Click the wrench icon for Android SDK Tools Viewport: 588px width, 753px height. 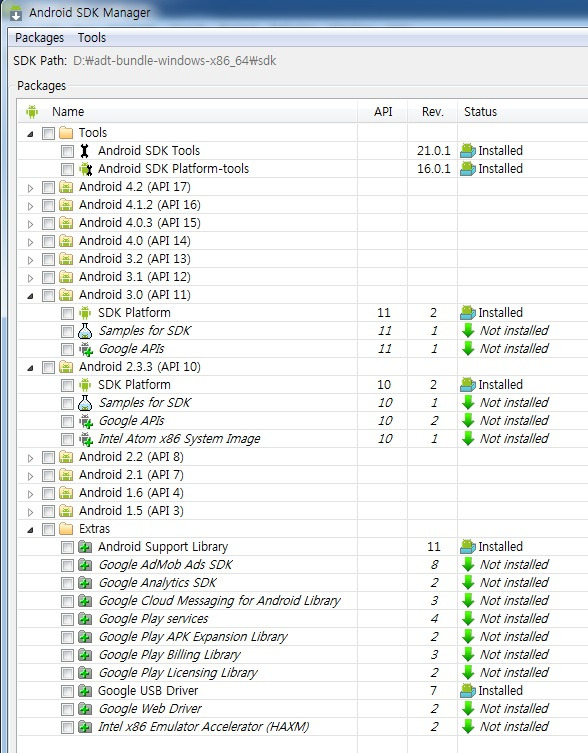point(85,151)
